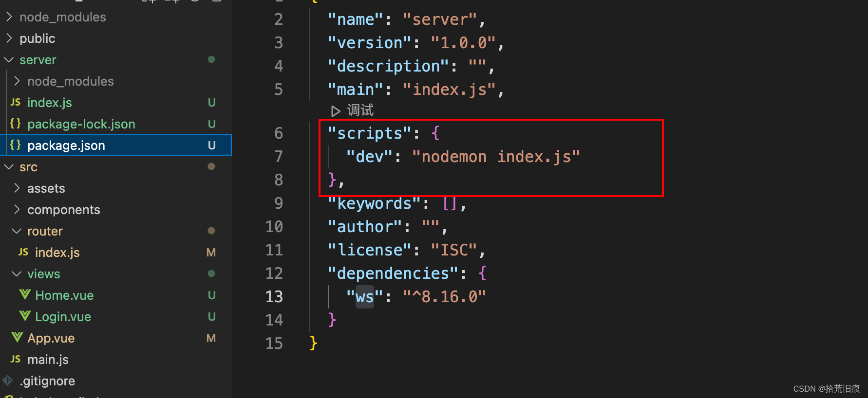
Task: Click U status badge on package-lock.json
Action: tap(212, 124)
